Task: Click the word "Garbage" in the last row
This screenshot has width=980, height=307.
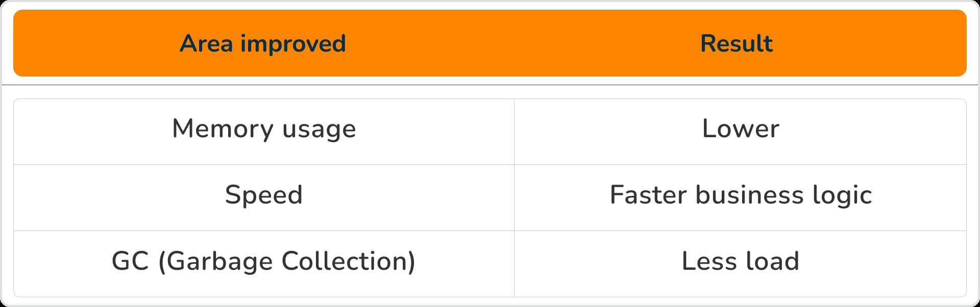Action: (220, 261)
